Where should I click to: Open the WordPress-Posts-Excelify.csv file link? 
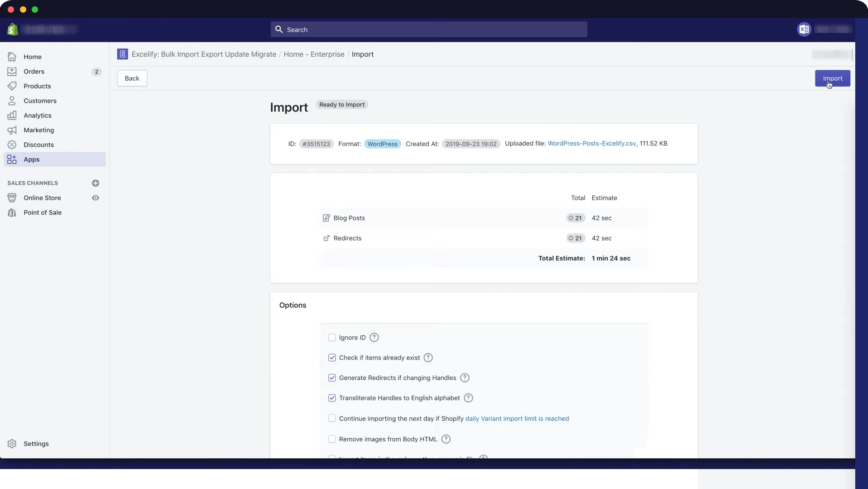591,143
